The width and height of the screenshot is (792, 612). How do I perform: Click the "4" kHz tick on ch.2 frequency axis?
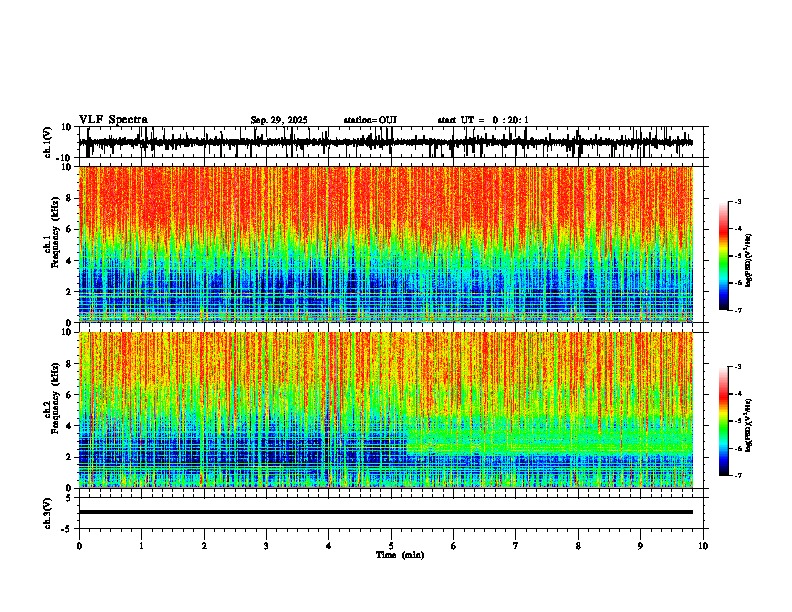point(70,426)
